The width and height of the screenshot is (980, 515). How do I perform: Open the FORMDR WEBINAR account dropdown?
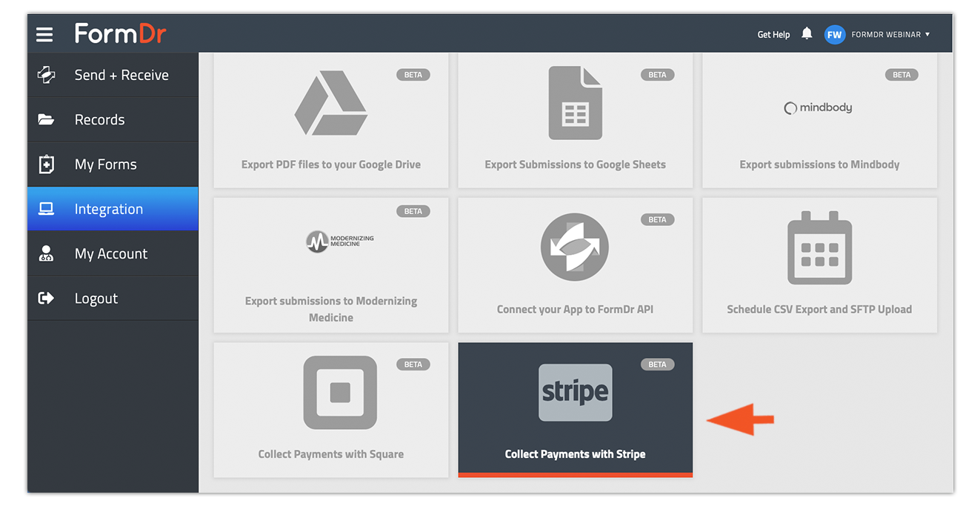(891, 34)
